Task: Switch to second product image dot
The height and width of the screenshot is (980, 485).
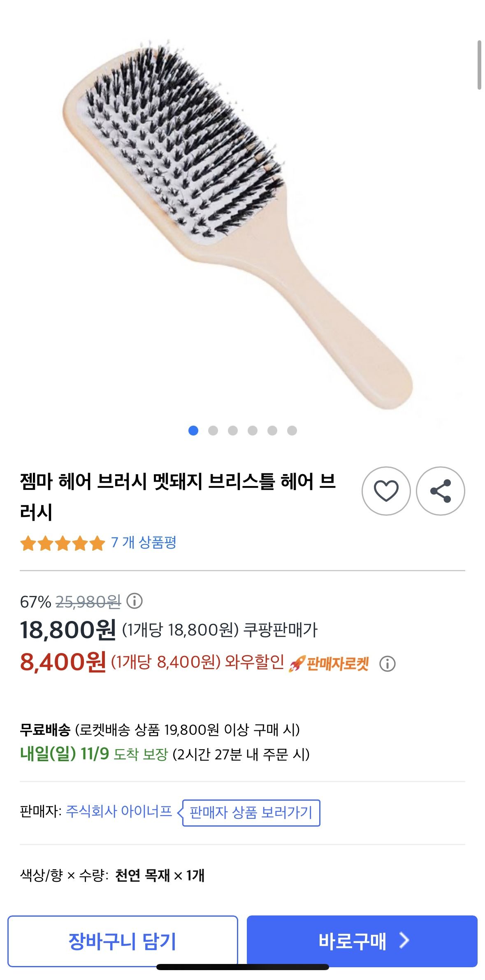Action: pos(213,431)
